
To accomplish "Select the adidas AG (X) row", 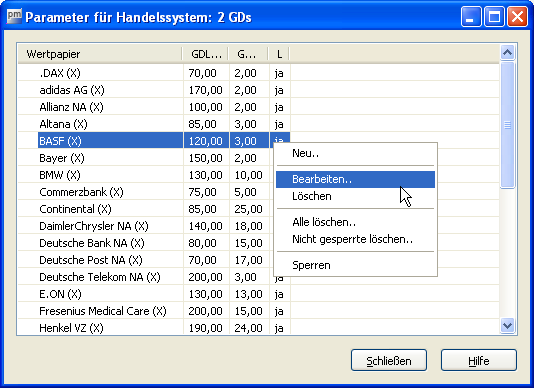I will 154,90.
